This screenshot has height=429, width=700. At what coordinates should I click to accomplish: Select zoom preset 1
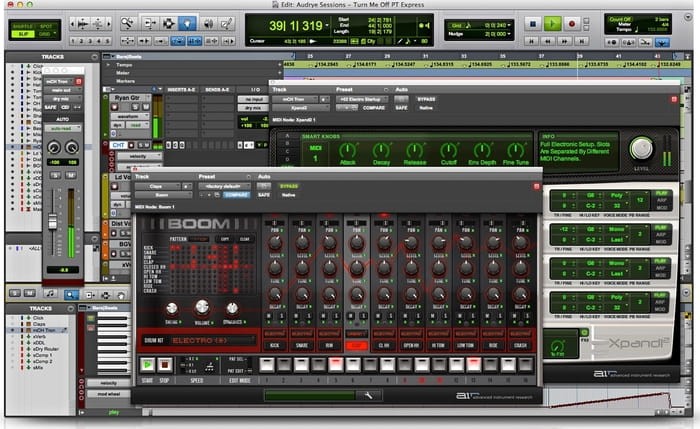(73, 41)
